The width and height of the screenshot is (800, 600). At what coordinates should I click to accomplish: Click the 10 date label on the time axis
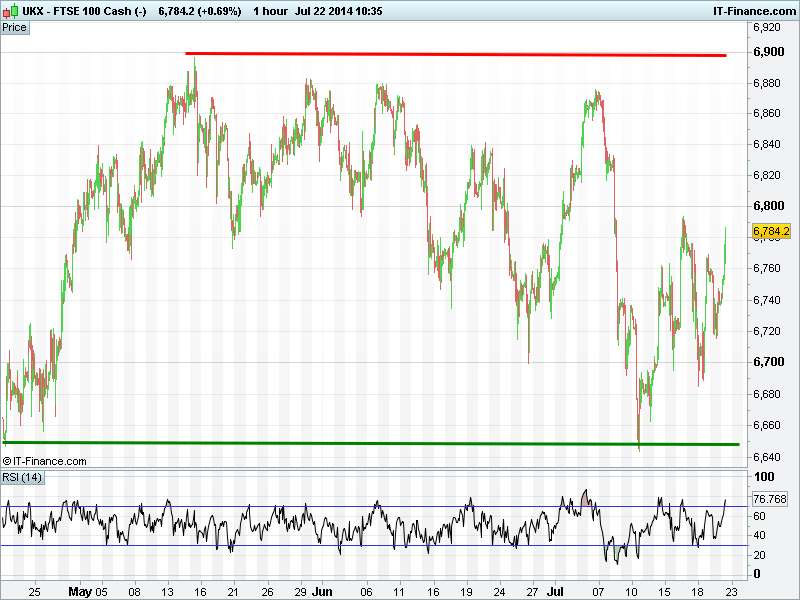[632, 592]
